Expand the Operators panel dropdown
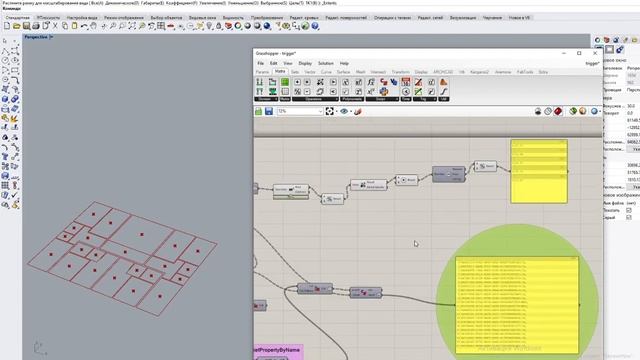Screen dimensions: 640x360 [315, 99]
